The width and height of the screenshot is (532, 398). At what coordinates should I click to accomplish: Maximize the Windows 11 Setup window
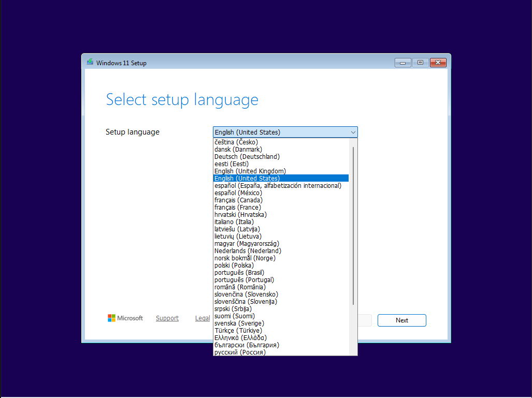click(421, 63)
